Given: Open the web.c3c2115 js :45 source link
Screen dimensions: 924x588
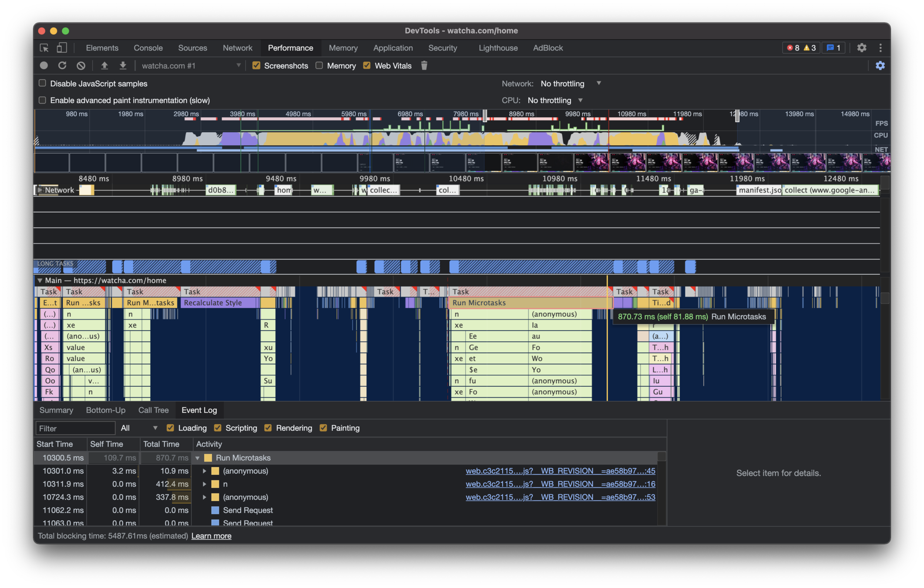Looking at the screenshot, I should click(x=560, y=471).
